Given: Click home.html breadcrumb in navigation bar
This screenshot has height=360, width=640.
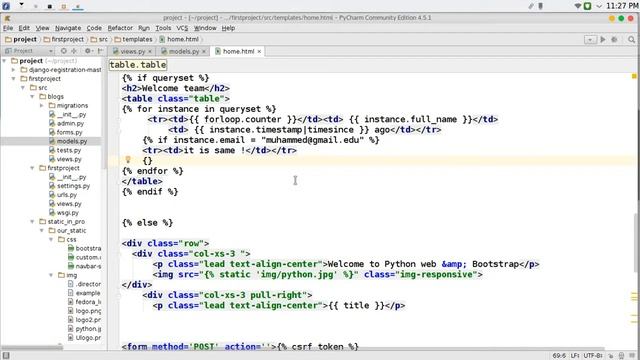Looking at the screenshot, I should click(179, 40).
